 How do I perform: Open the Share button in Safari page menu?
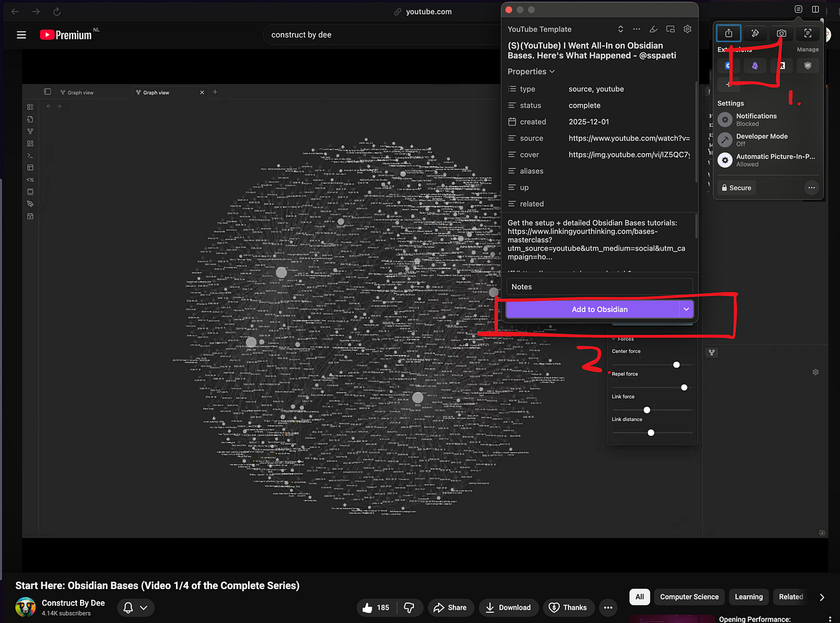pos(729,33)
